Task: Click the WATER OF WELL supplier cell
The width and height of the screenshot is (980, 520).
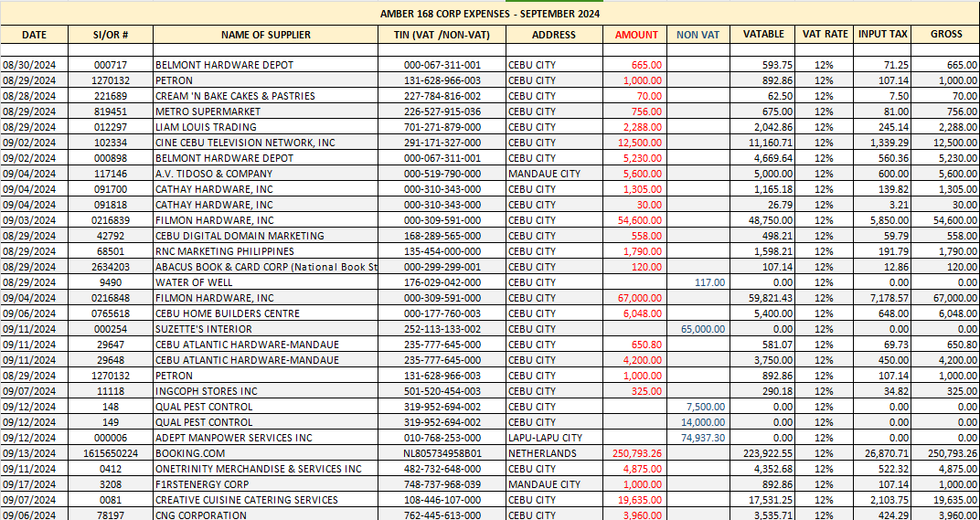Action: (x=266, y=281)
